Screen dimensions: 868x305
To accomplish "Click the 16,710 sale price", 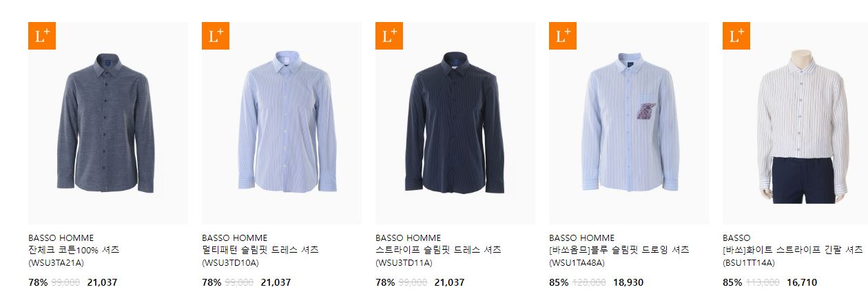I will tap(802, 282).
